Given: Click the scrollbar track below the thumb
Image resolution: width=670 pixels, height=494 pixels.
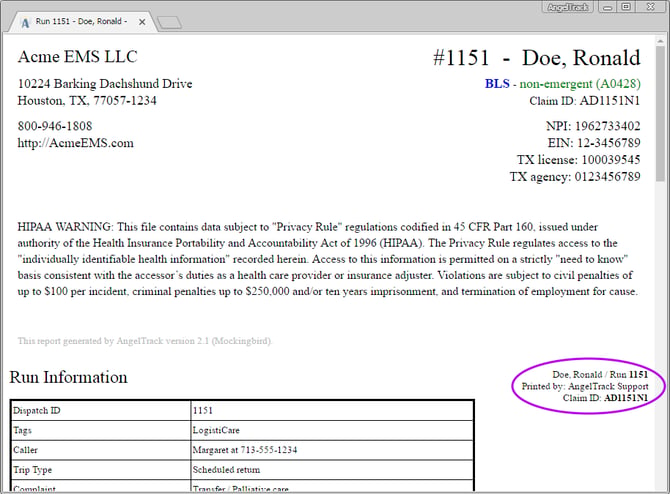Looking at the screenshot, I should point(660,333).
